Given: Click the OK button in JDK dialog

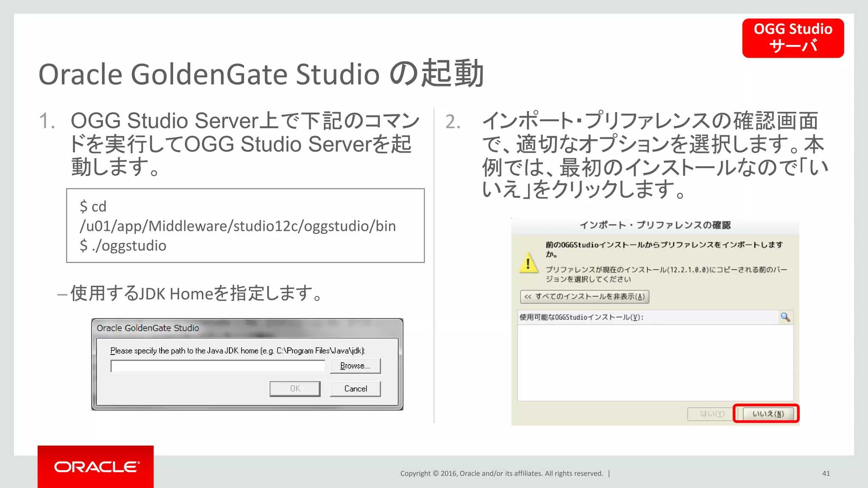Looking at the screenshot, I should coord(295,389).
